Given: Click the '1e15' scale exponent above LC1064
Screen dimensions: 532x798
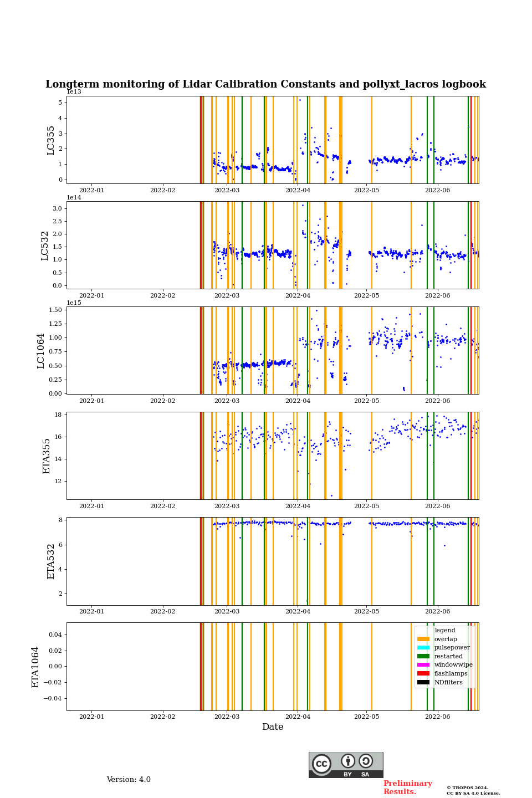Looking at the screenshot, I should 74,303.
